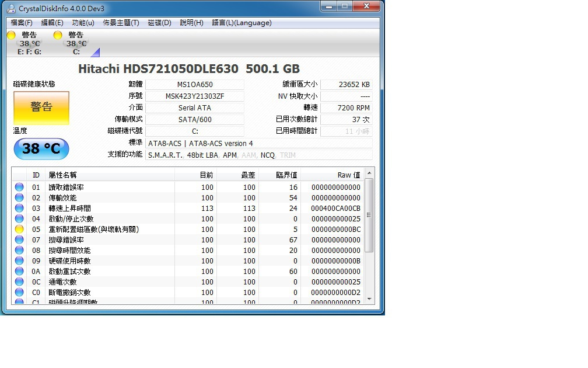Click blue status orb for attribute 0C
The width and height of the screenshot is (588, 368).
[19, 282]
